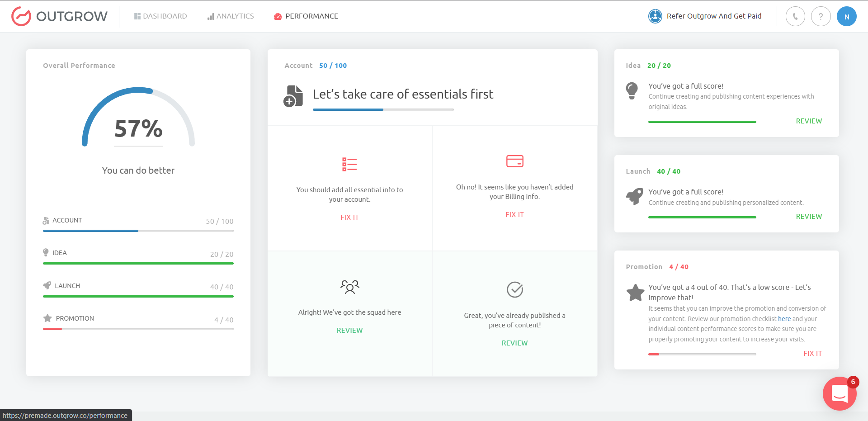
Task: Select the LAUNCH category label
Action: 67,286
